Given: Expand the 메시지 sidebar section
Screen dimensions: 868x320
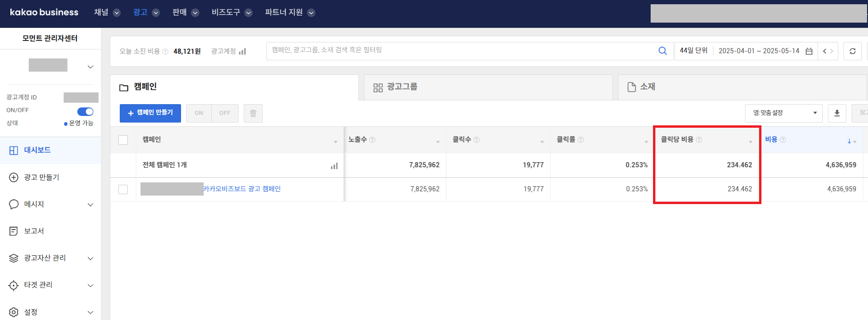Looking at the screenshot, I should coord(91,205).
